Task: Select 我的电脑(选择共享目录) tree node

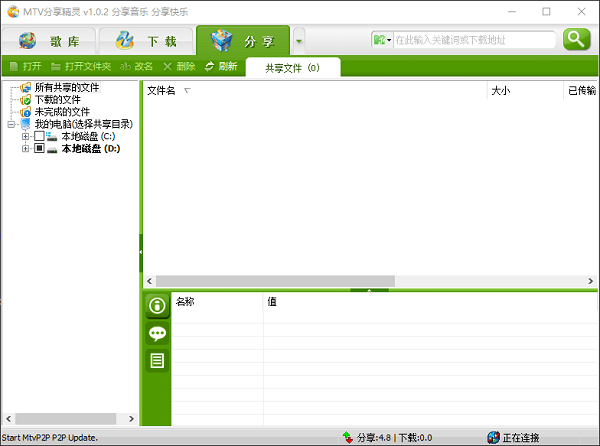Action: [84, 124]
